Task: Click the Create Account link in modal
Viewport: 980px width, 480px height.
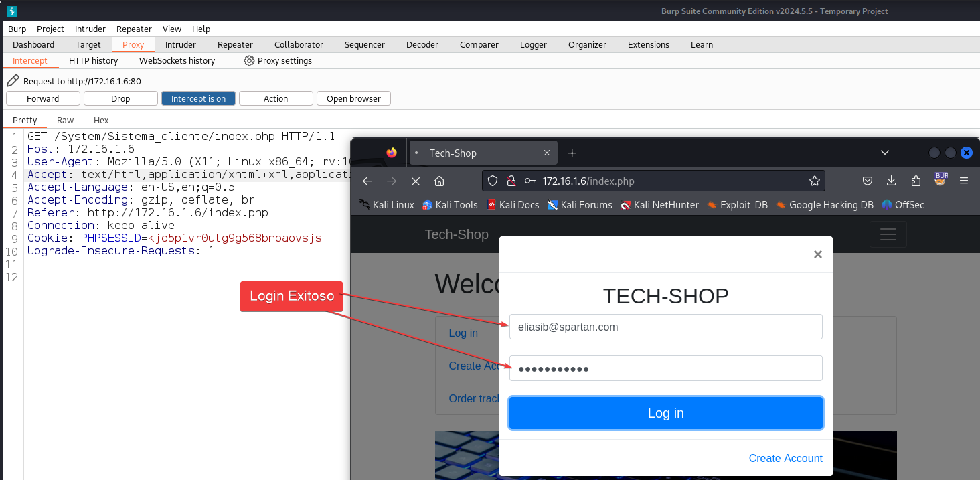Action: [x=785, y=459]
